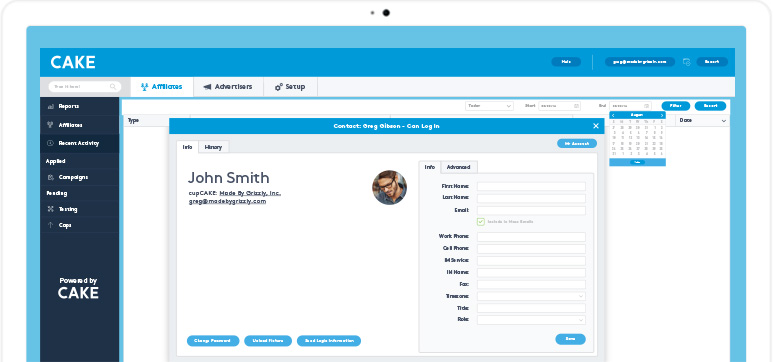The height and width of the screenshot is (362, 773).
Task: Expand the Date column header chevron
Action: pyautogui.click(x=724, y=121)
